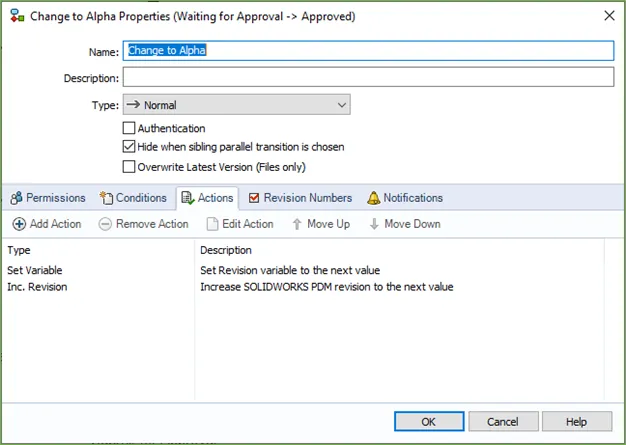
Task: Click 'Set Revision variable to the next value'
Action: point(290,271)
